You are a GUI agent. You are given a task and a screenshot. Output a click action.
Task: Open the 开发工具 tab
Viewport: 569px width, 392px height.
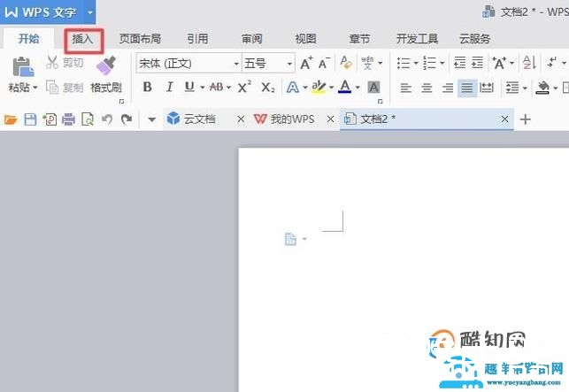click(x=417, y=39)
